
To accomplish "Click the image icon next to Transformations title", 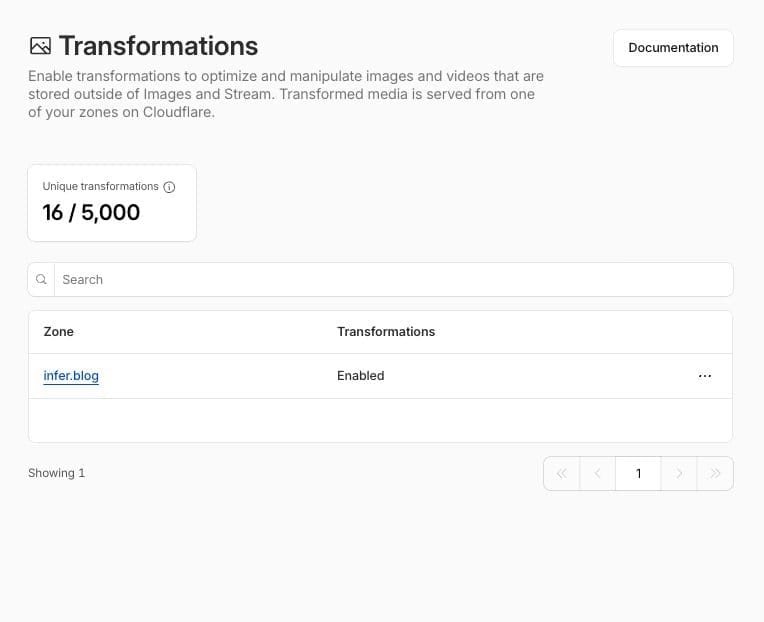I will 40,46.
